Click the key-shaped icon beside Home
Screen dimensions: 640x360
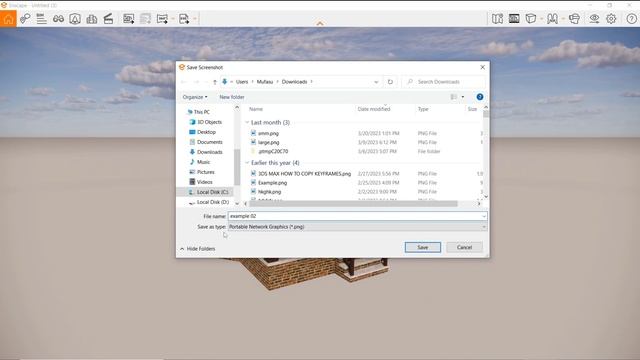[25, 19]
